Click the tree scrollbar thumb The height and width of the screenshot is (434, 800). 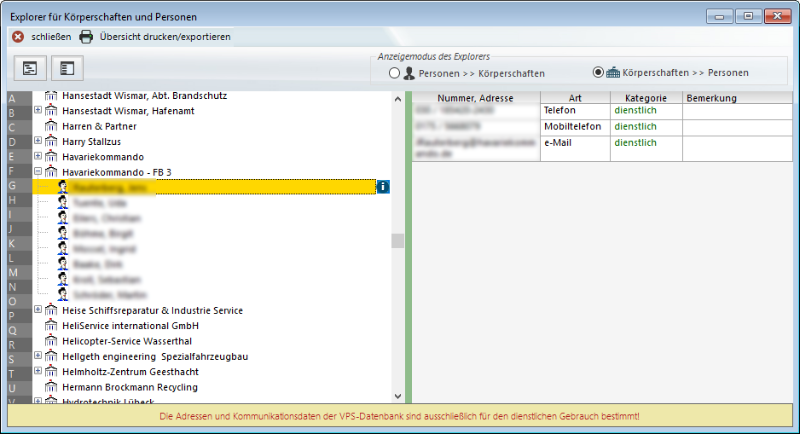click(398, 241)
